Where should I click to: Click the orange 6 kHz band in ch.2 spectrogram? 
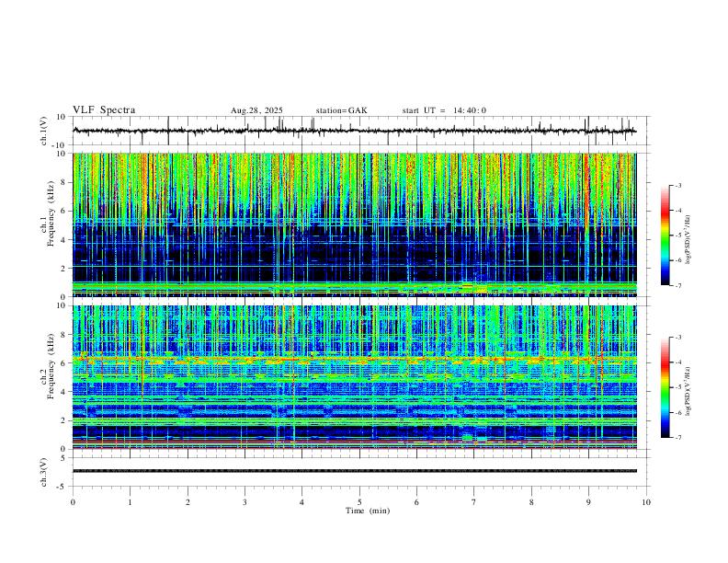355,359
